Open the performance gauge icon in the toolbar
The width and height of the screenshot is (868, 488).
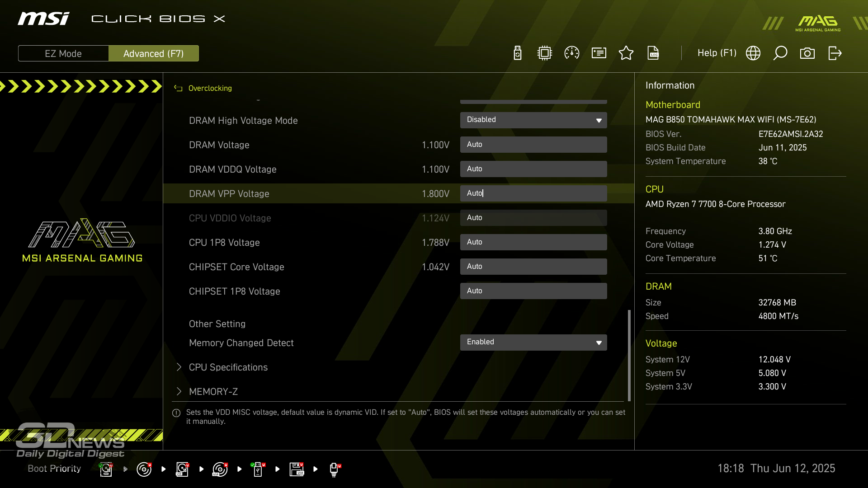coord(572,53)
